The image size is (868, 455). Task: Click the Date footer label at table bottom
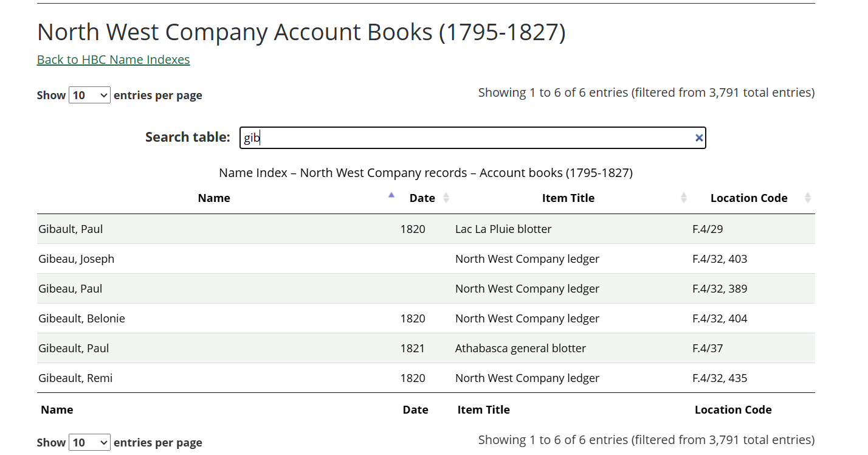coord(416,409)
